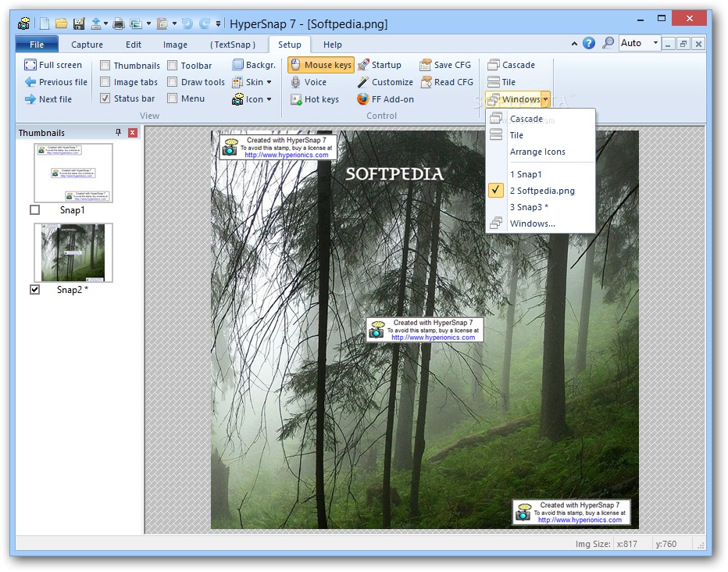Click Read CFG
Viewport: 728px width, 572px height.
(x=447, y=82)
